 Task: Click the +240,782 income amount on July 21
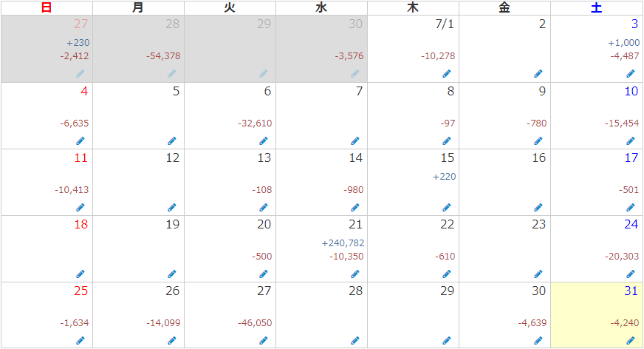(343, 243)
